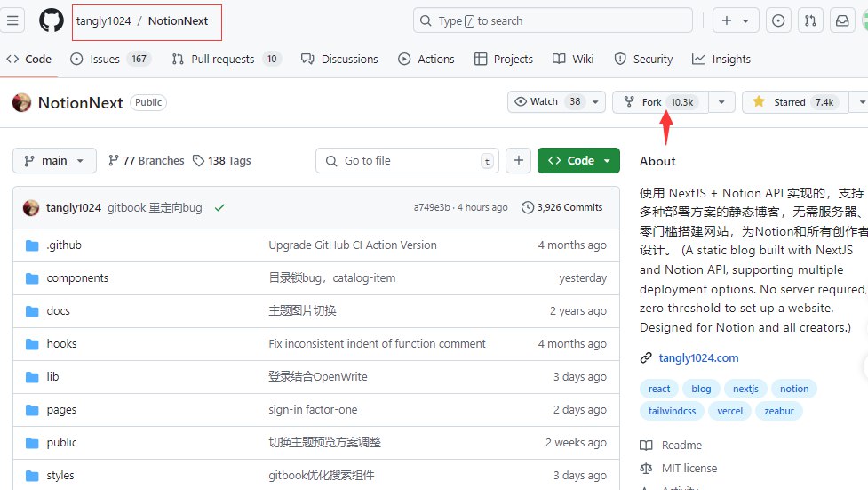The image size is (868, 490).
Task: Open the hooks folder
Action: tap(61, 343)
